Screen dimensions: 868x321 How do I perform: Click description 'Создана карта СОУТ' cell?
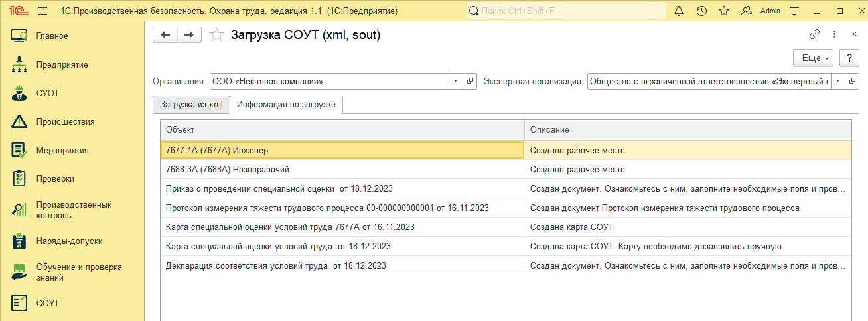click(688, 227)
